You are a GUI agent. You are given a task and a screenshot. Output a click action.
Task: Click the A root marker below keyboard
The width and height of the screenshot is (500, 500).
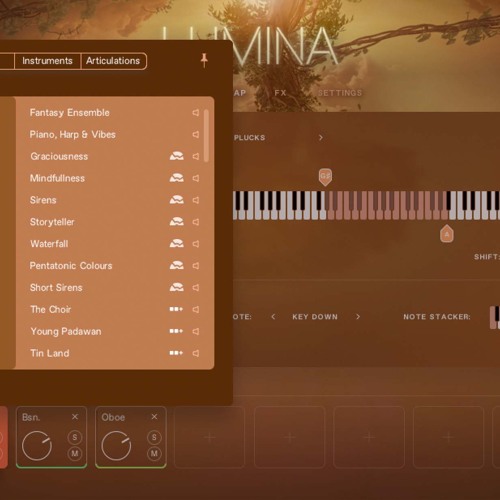click(x=447, y=233)
